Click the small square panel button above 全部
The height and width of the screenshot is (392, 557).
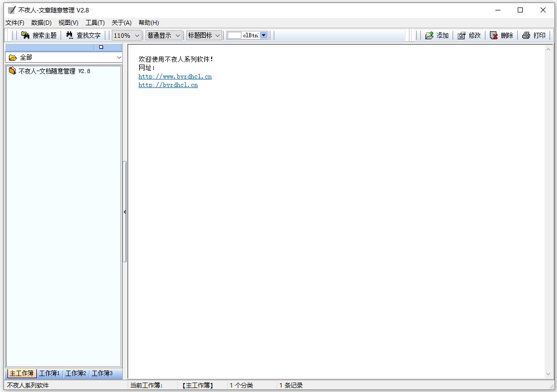[101, 47]
